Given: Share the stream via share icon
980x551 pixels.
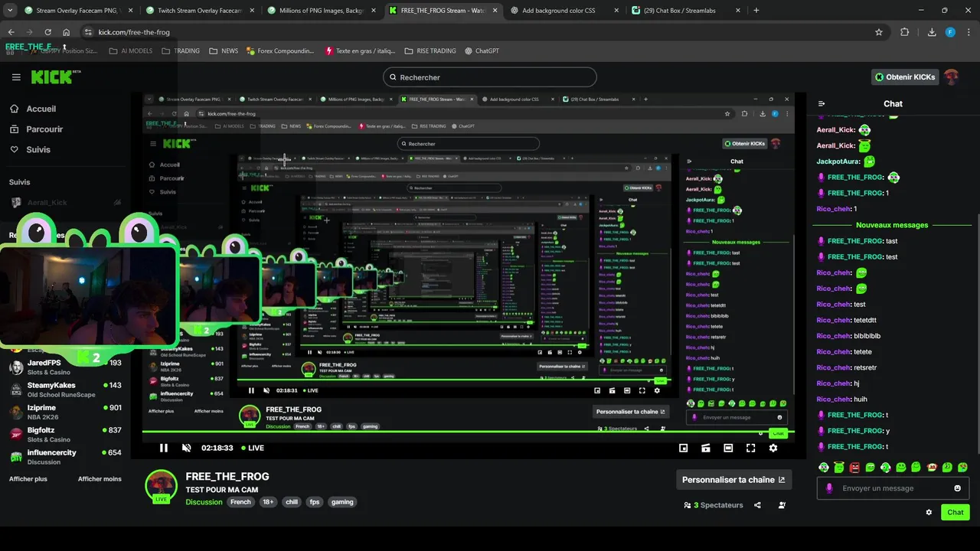Looking at the screenshot, I should click(757, 505).
